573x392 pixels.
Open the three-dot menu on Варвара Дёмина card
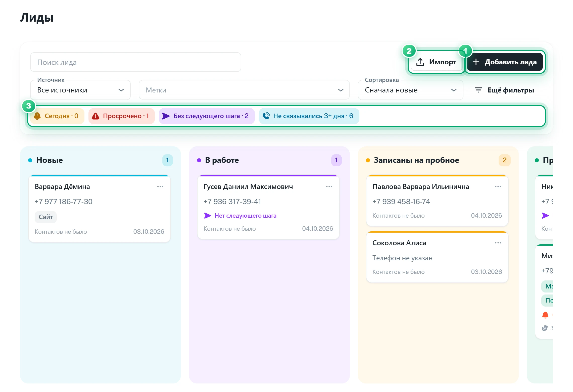point(160,186)
